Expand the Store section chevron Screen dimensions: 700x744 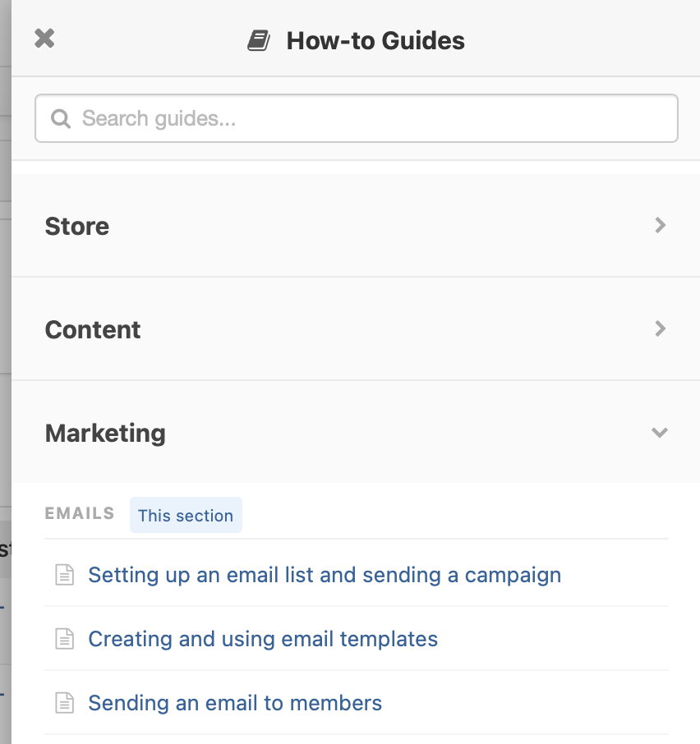click(x=660, y=226)
